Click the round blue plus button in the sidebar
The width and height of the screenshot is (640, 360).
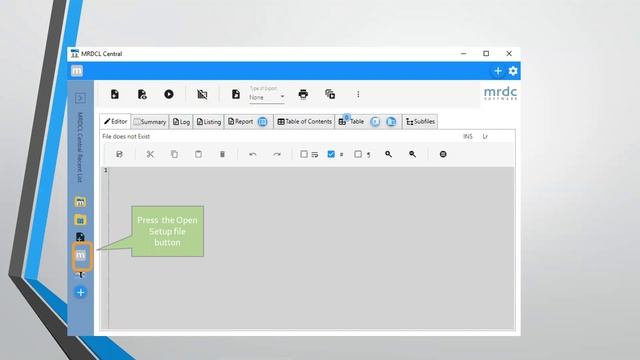(x=80, y=292)
